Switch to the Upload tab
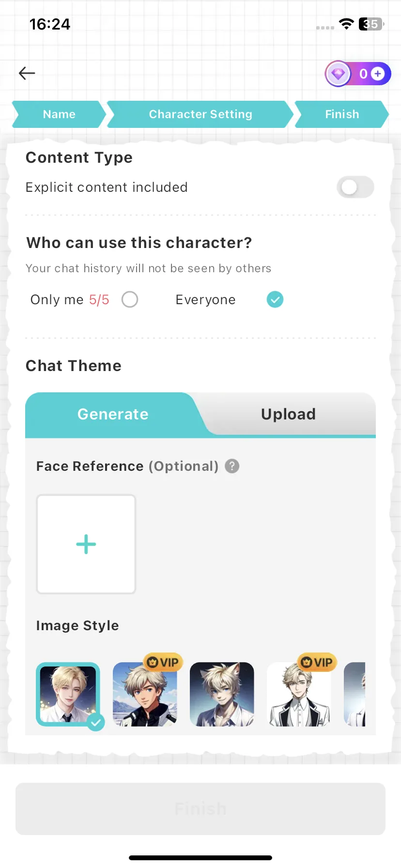Image resolution: width=401 pixels, height=868 pixels. 289,414
